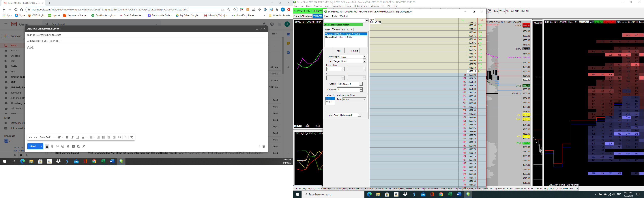Insert emoji in the email

pyautogui.click(x=63, y=146)
